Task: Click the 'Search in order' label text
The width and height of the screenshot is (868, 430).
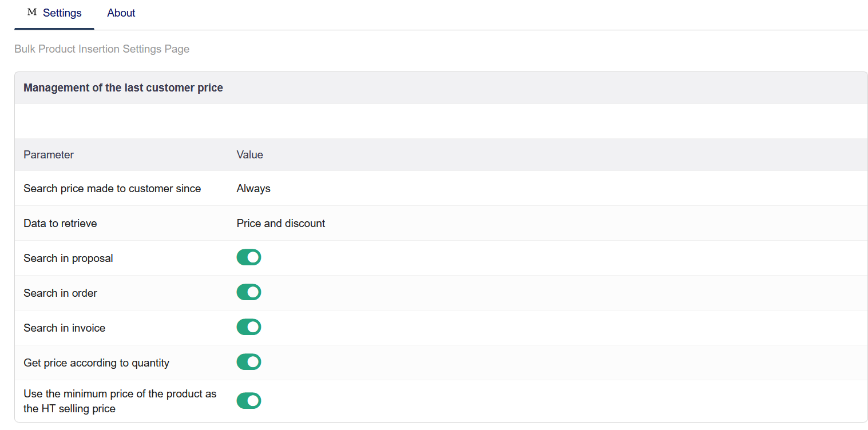Action: coord(60,293)
